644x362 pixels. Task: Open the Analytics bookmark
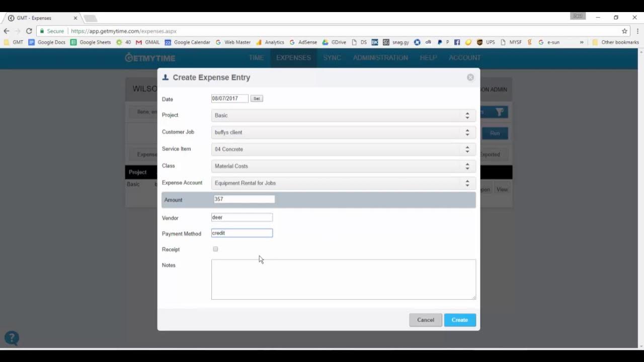(270, 42)
